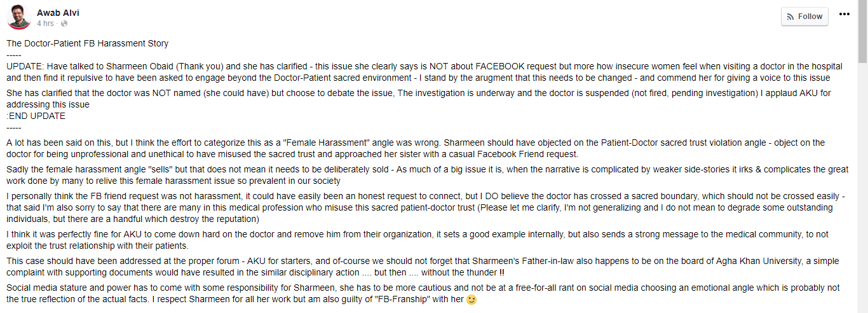Viewport: 868px width, 313px height.
Task: Click the Follow button
Action: tap(804, 17)
